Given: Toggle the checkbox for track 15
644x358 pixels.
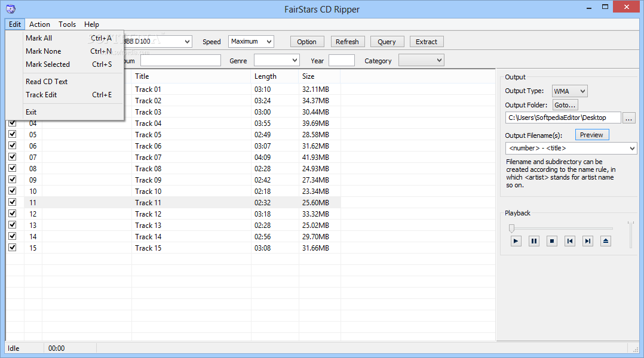Looking at the screenshot, I should pyautogui.click(x=13, y=248).
